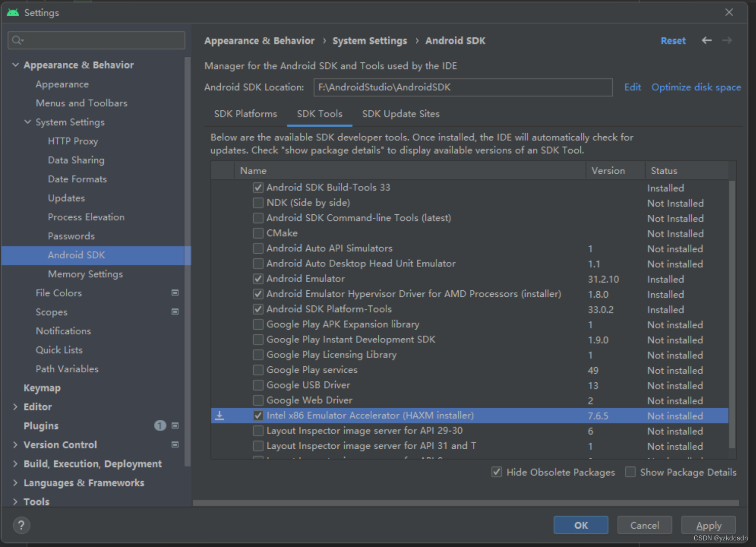The height and width of the screenshot is (547, 756).
Task: Click the Cancel button
Action: point(645,525)
